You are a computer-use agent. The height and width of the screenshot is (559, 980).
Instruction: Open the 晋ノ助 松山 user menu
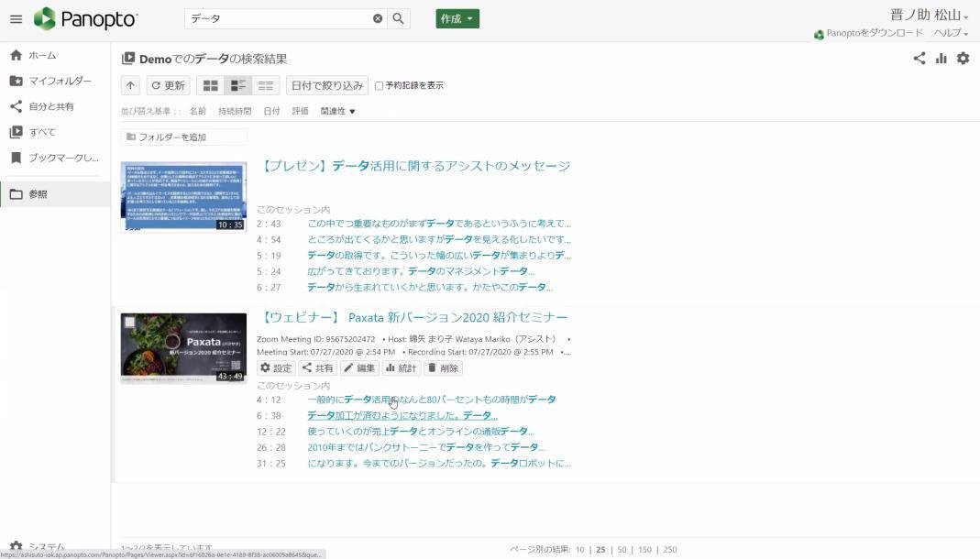click(929, 15)
